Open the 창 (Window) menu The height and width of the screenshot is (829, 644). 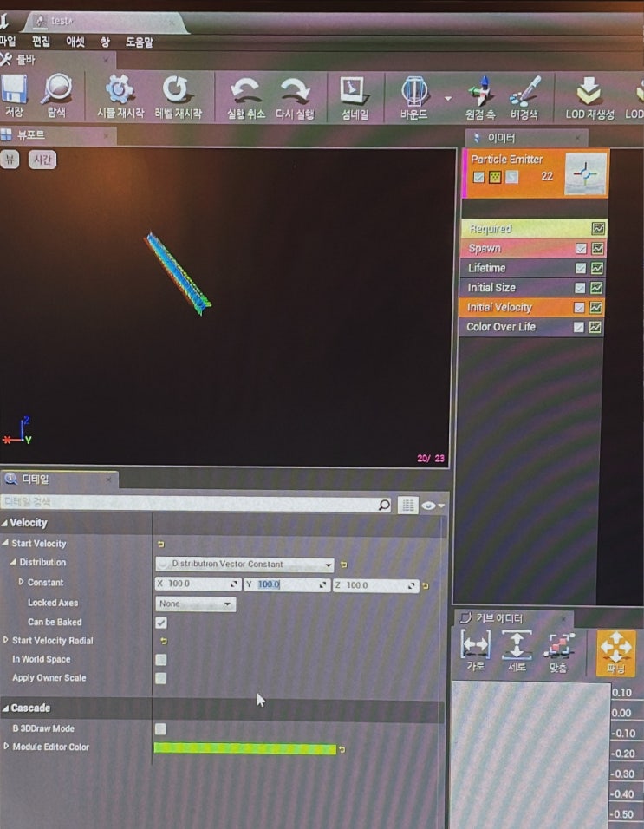(x=105, y=42)
